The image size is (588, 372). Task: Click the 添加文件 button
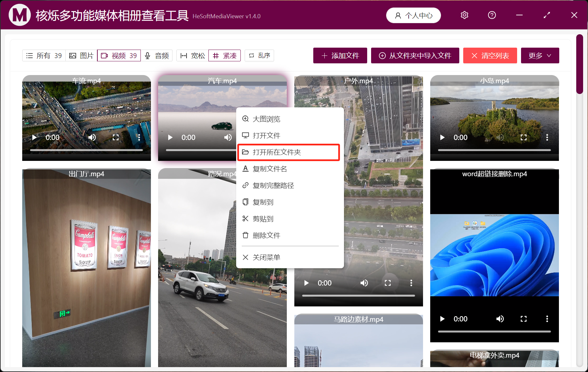pos(340,55)
